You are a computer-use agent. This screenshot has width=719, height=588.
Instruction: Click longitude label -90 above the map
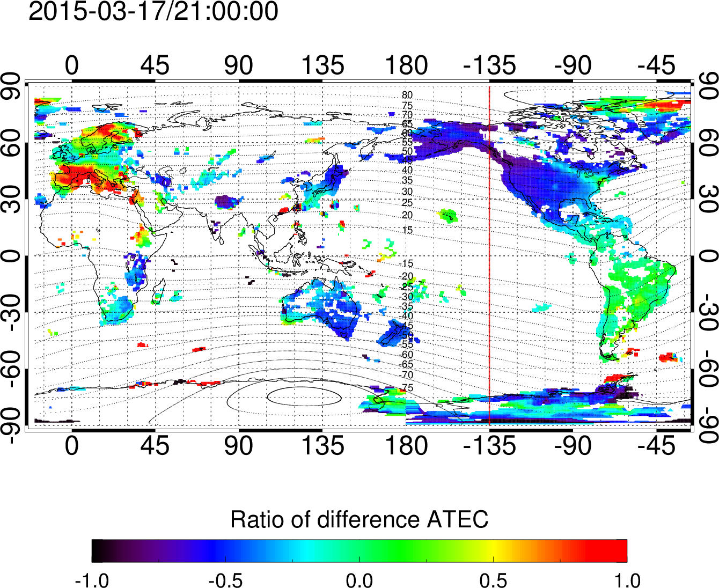click(573, 65)
